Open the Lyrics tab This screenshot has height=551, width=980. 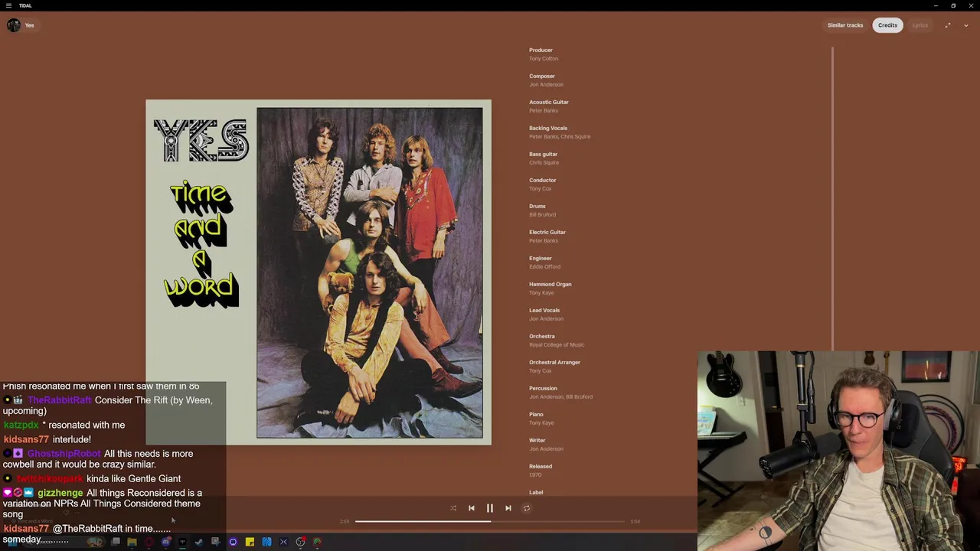pyautogui.click(x=920, y=25)
